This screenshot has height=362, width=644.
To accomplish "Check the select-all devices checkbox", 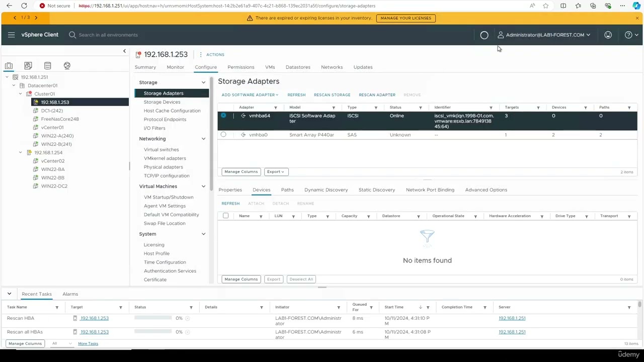I will pos(225,216).
